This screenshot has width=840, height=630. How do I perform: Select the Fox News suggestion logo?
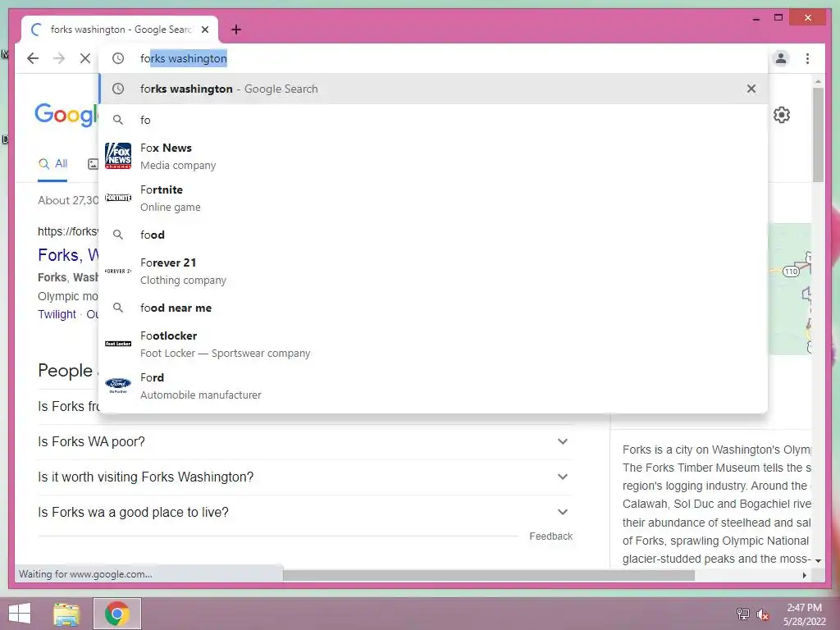(x=118, y=156)
